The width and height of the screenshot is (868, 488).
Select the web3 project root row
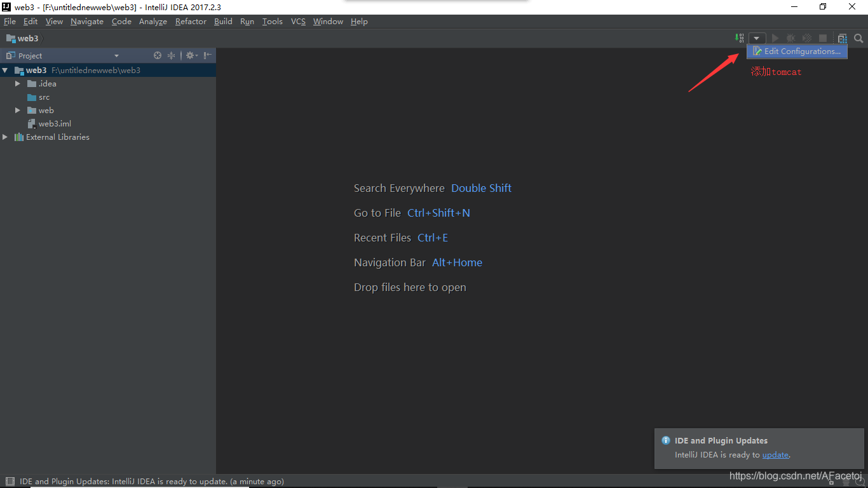click(x=108, y=71)
